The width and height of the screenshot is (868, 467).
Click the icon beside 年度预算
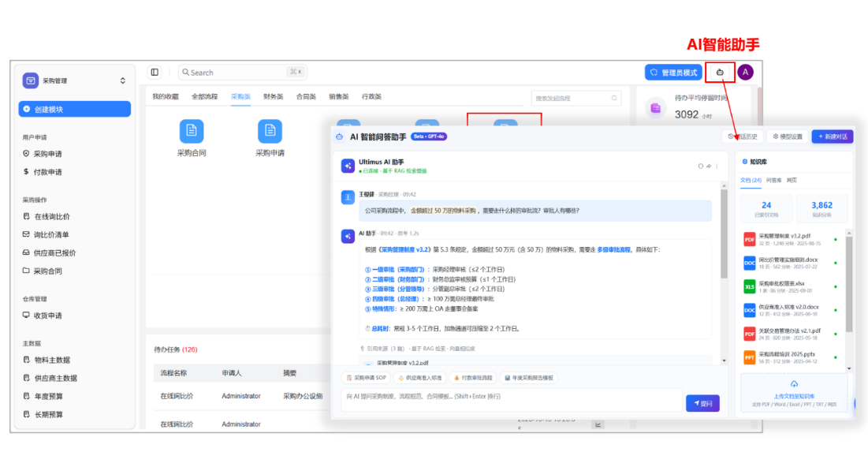(x=26, y=396)
